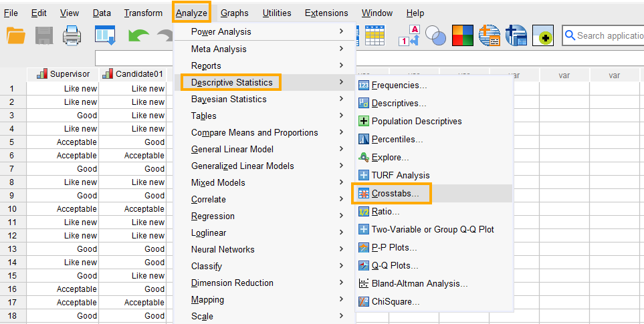644x324 pixels.
Task: Expand Compare Means and Proportions submenu
Action: [x=265, y=132]
